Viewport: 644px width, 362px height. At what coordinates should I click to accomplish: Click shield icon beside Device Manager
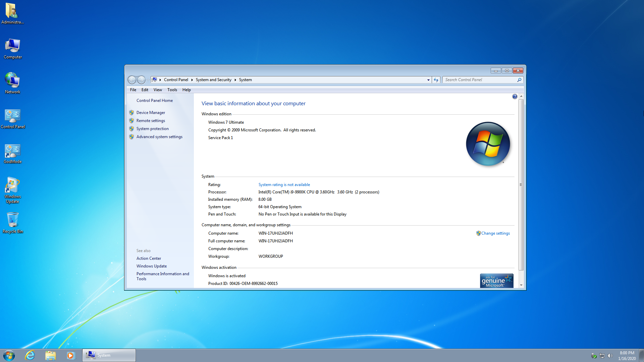pyautogui.click(x=131, y=113)
